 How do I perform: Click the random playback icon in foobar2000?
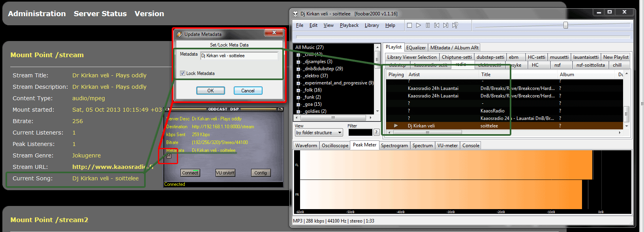click(455, 25)
